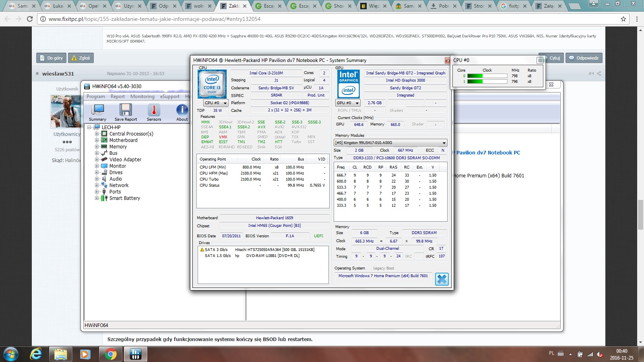Show hidden tray icons arrow

pyautogui.click(x=570, y=354)
